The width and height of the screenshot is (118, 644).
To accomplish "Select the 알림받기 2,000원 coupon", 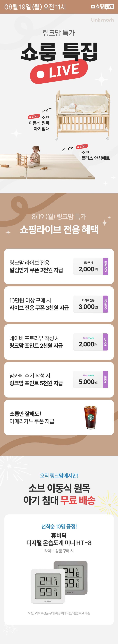I will (91, 266).
